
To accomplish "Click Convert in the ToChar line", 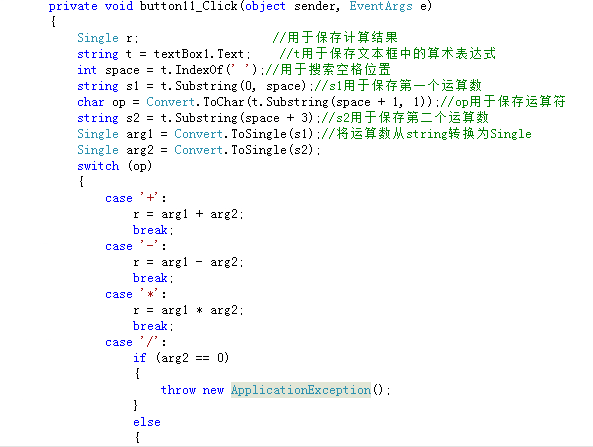I will pyautogui.click(x=170, y=102).
